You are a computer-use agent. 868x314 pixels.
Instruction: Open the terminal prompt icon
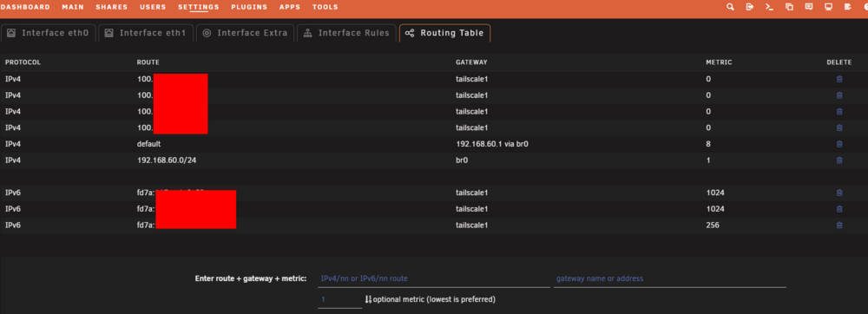(769, 7)
